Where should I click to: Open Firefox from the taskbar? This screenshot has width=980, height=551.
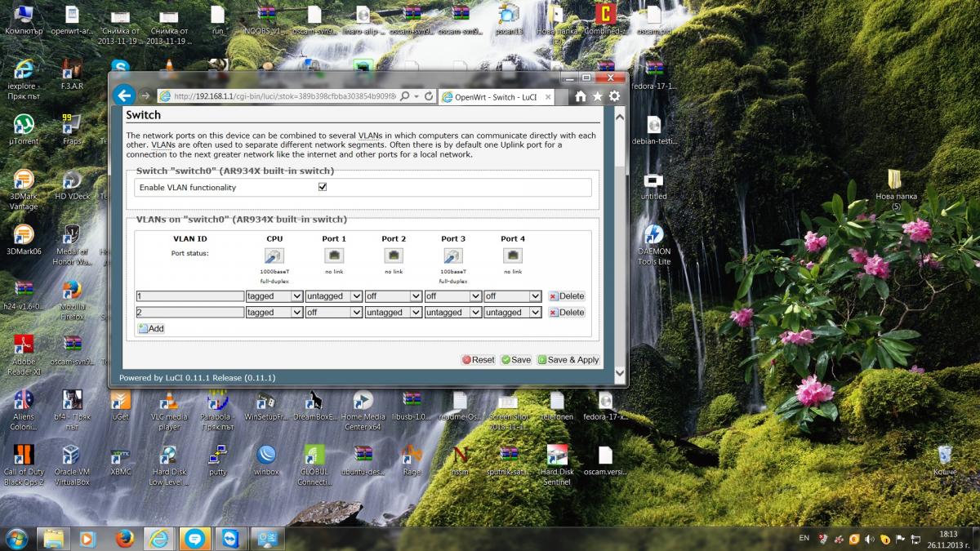[124, 539]
